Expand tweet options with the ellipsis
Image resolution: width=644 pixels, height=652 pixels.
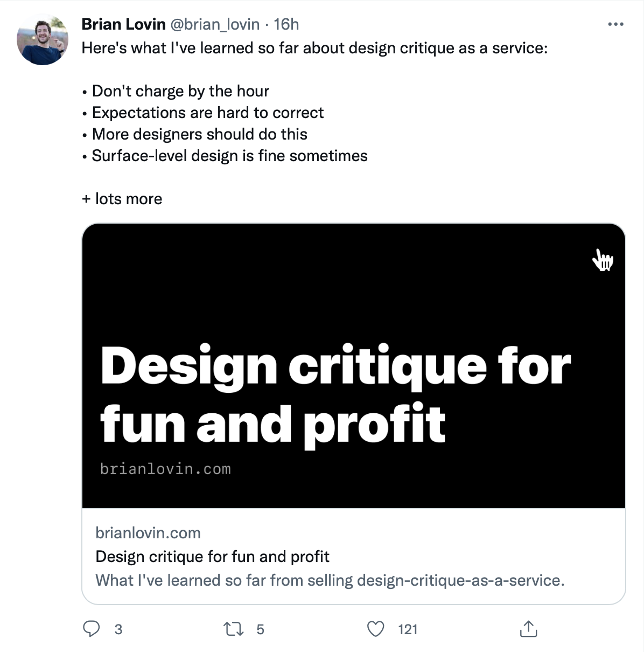pos(613,24)
